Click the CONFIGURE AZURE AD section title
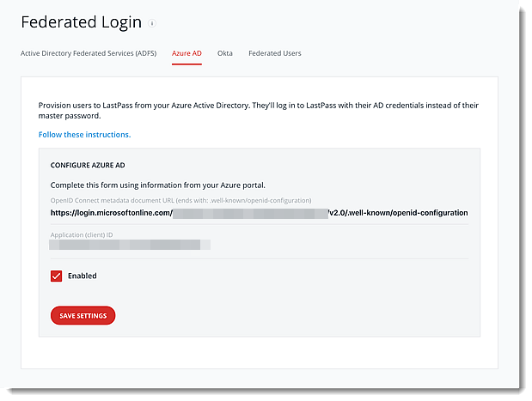This screenshot has height=401, width=532. (88, 165)
